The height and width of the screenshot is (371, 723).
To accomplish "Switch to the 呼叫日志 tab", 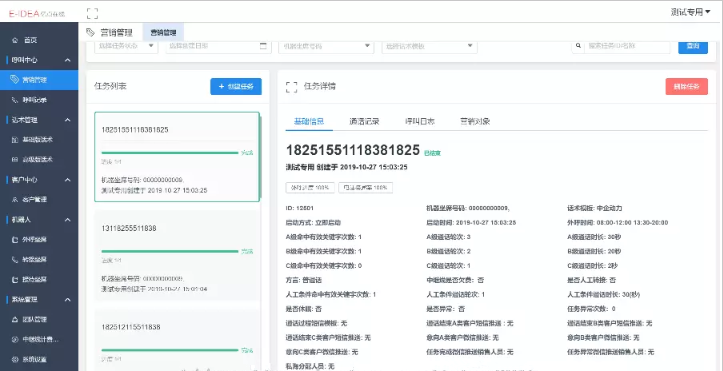I will click(420, 122).
